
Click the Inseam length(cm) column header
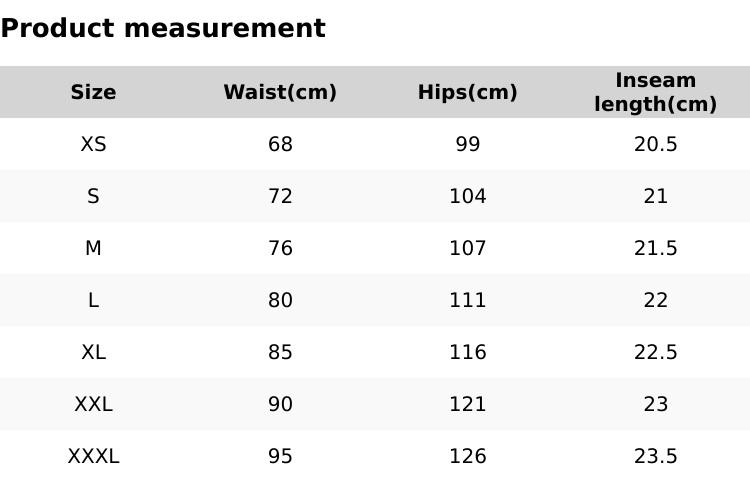point(656,93)
